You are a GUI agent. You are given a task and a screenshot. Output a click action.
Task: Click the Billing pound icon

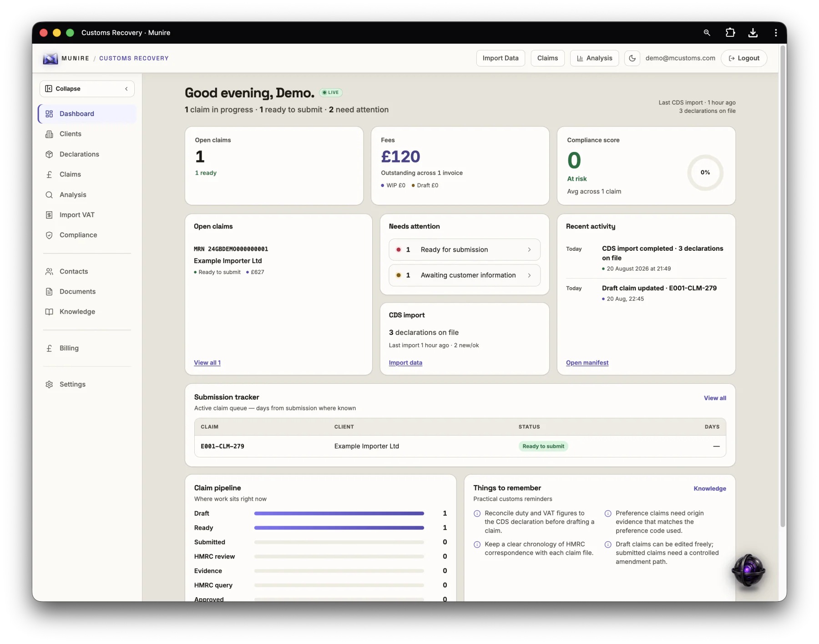pyautogui.click(x=49, y=348)
